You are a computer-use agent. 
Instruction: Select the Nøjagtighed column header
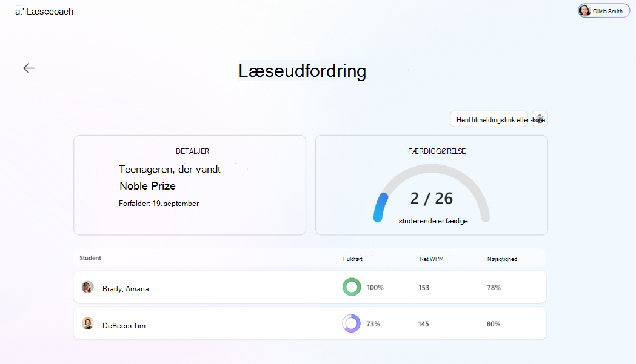pos(502,259)
